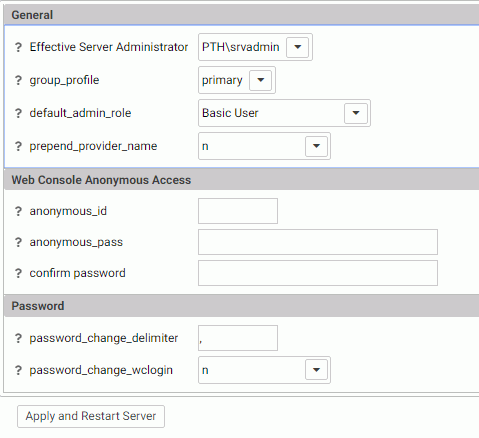The height and width of the screenshot is (438, 479).
Task: Focus the anonymous_id text field
Action: click(x=238, y=211)
